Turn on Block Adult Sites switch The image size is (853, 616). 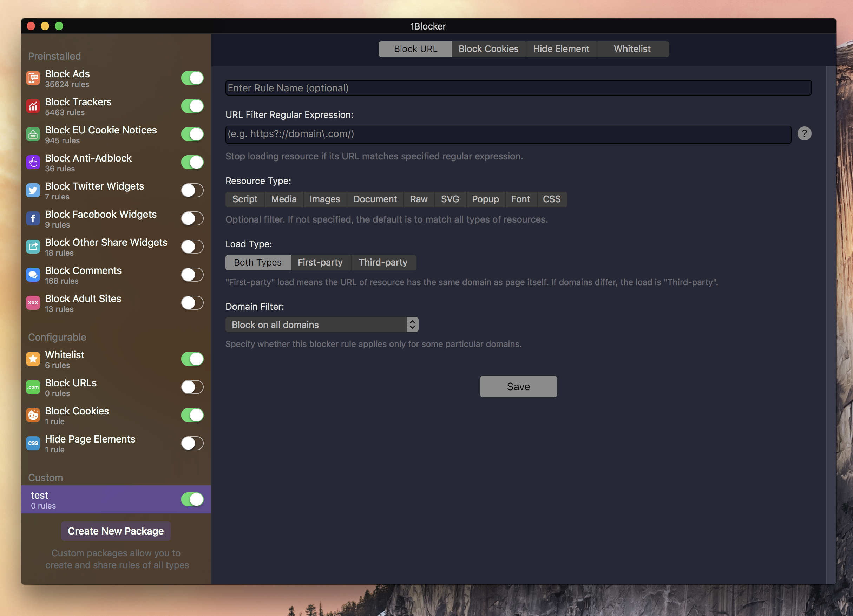pyautogui.click(x=192, y=303)
